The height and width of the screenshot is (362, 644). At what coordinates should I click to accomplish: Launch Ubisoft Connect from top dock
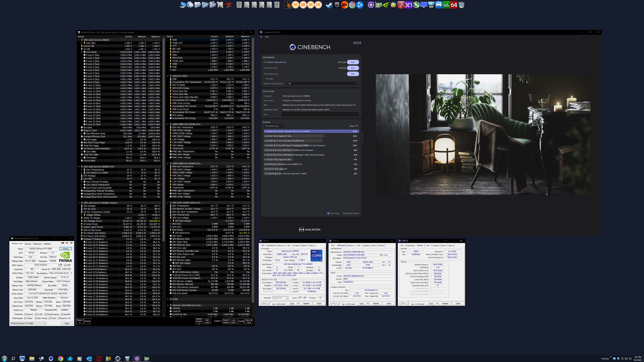click(x=352, y=5)
